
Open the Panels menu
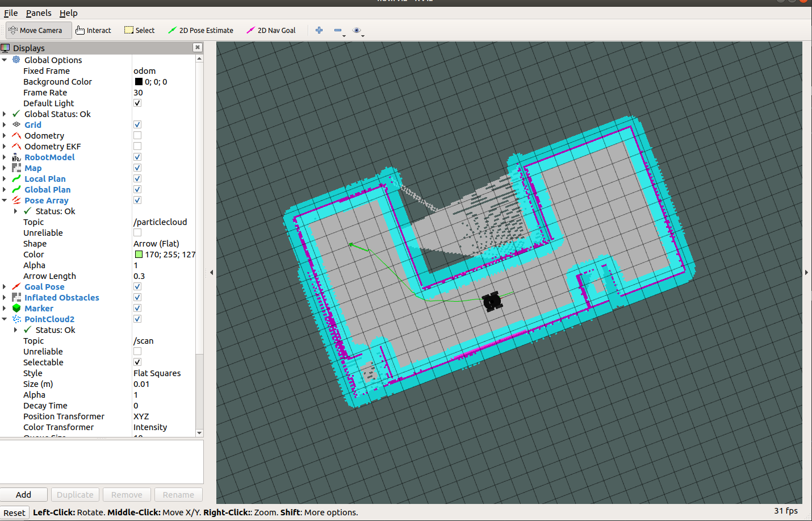(39, 13)
